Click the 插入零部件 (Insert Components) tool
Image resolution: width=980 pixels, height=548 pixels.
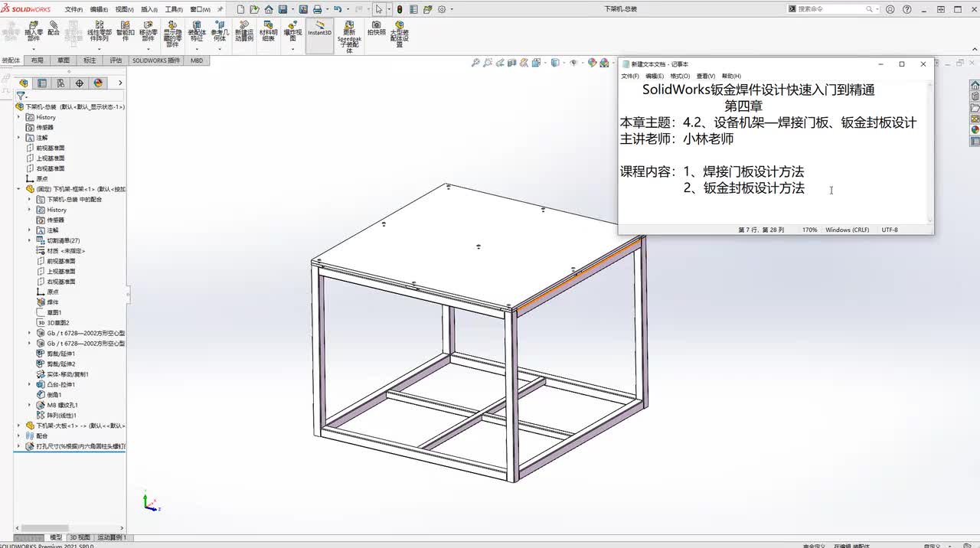(34, 31)
